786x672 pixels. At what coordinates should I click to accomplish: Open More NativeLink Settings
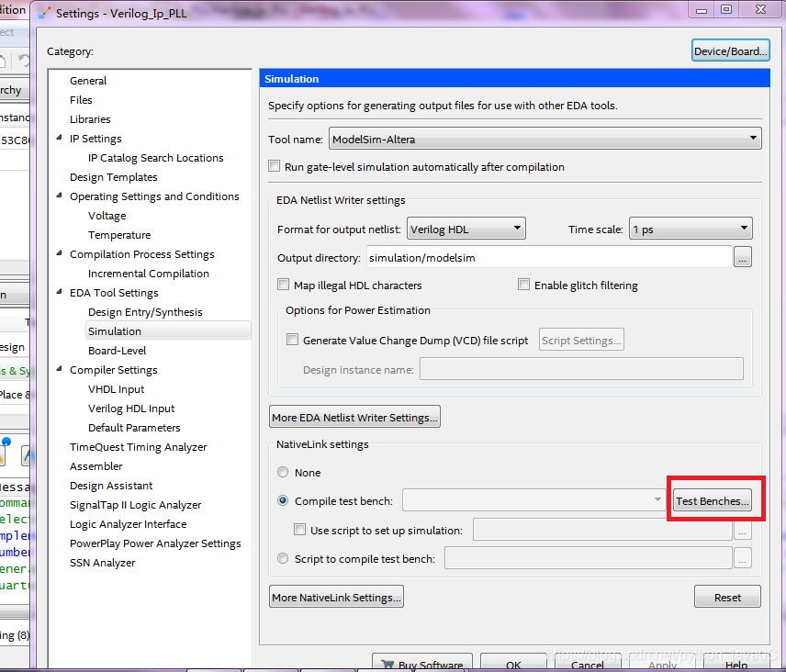(x=336, y=598)
